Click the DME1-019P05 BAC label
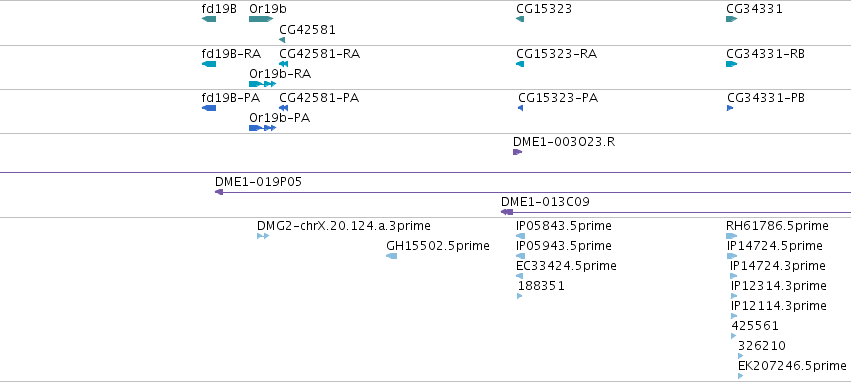 tap(258, 182)
